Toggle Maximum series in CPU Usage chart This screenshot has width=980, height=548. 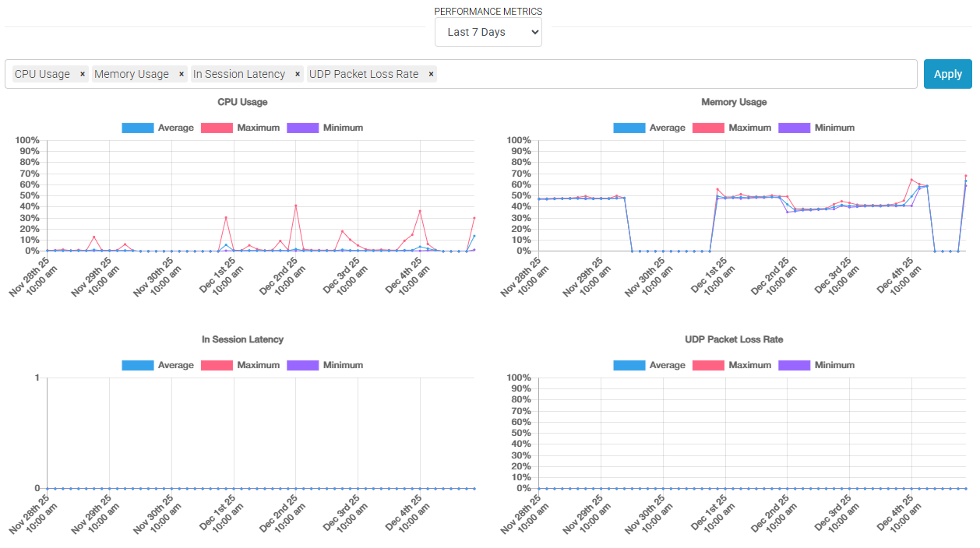pyautogui.click(x=241, y=128)
